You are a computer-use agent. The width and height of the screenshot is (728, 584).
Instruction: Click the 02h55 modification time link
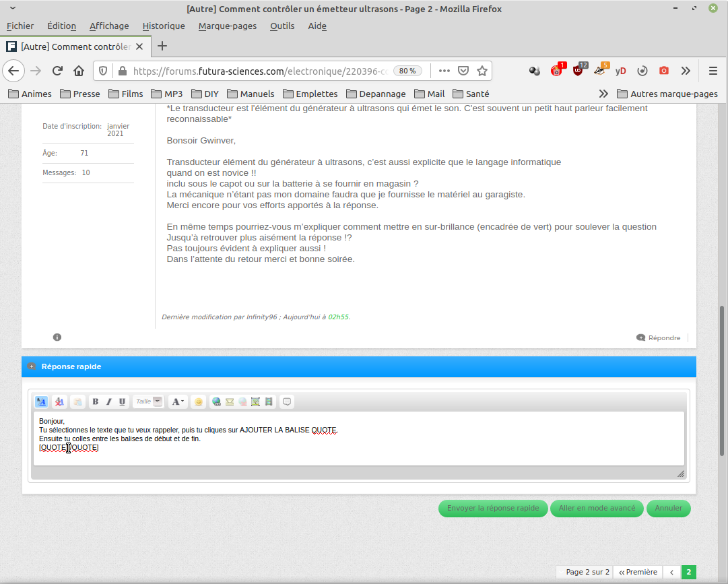pyautogui.click(x=338, y=317)
